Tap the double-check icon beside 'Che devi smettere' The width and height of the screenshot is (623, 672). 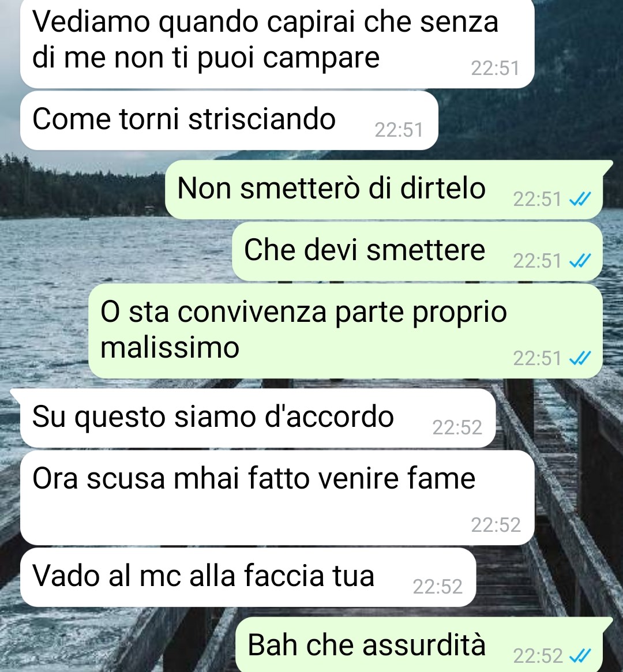click(x=580, y=261)
